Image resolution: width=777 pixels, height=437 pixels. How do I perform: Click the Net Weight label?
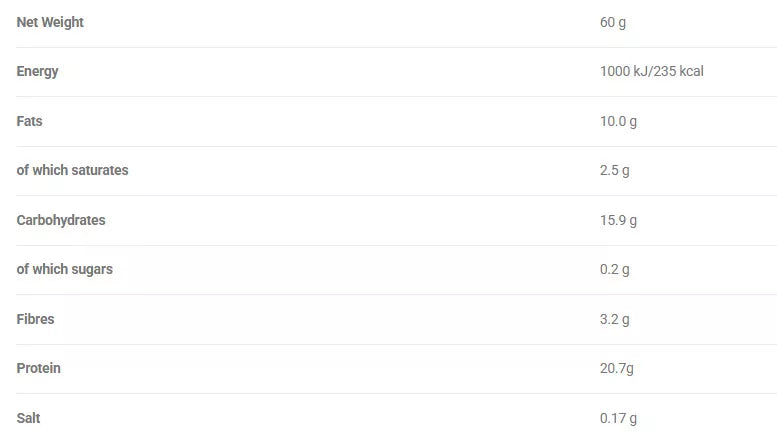50,22
